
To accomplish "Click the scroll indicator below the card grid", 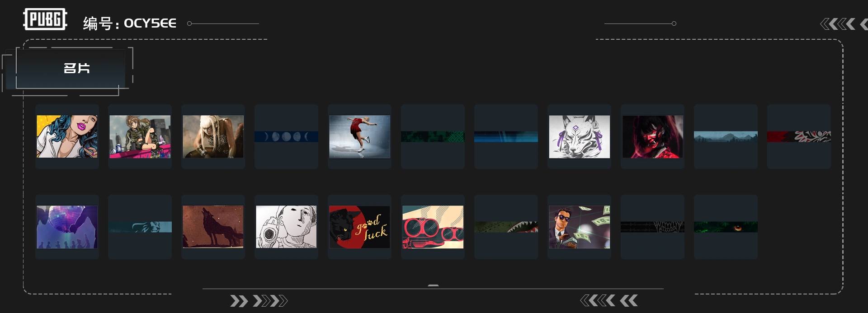I will click(x=433, y=285).
